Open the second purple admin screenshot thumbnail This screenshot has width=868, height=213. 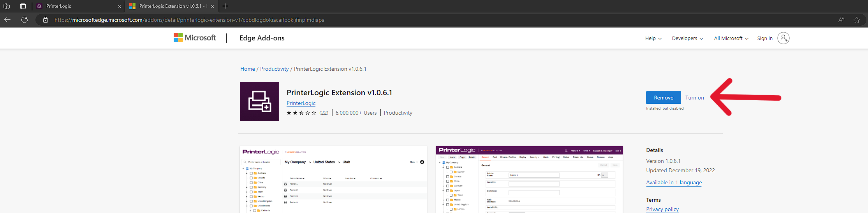coord(529,180)
